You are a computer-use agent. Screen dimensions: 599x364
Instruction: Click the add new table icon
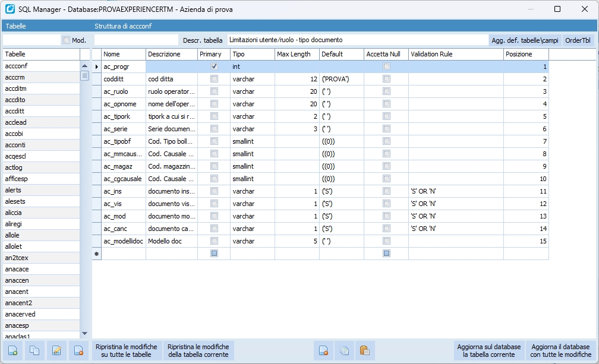pos(13,350)
